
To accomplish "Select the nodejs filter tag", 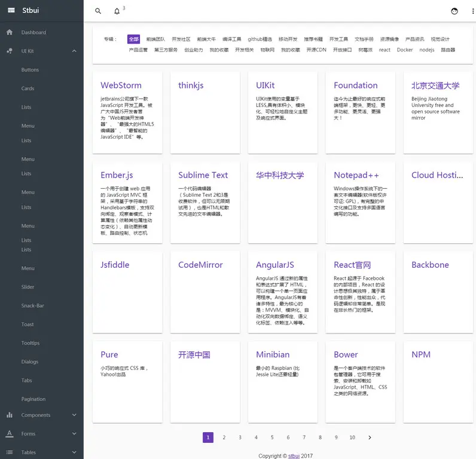I will [x=427, y=50].
